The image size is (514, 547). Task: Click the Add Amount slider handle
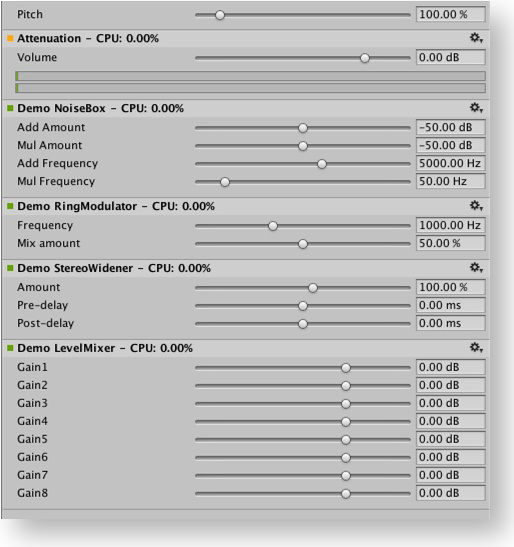point(303,128)
